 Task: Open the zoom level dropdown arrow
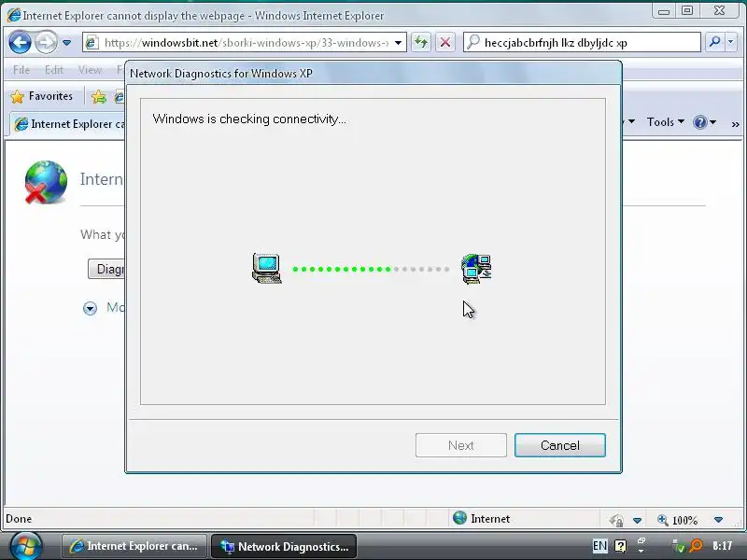point(718,520)
